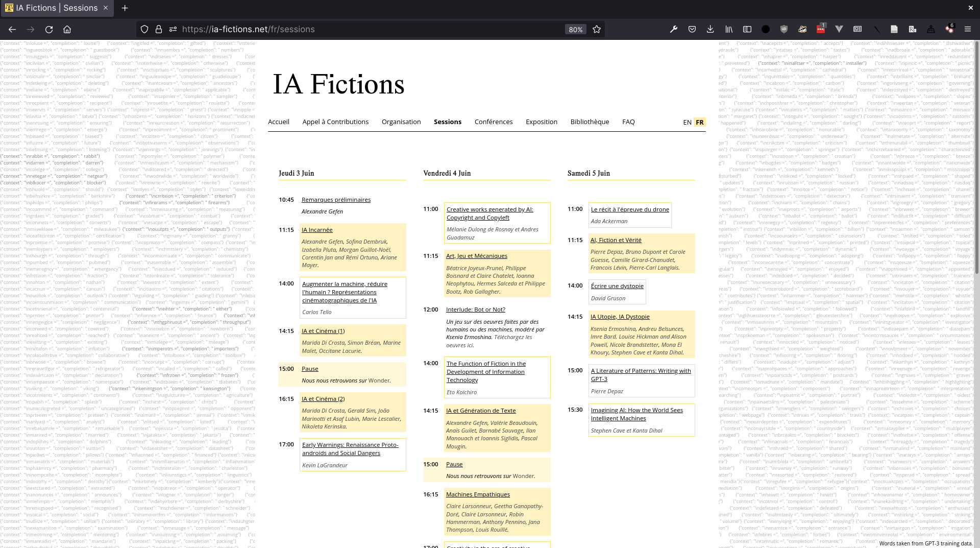The height and width of the screenshot is (548, 980).
Task: Open the Machines Empathiques session
Action: (x=478, y=494)
